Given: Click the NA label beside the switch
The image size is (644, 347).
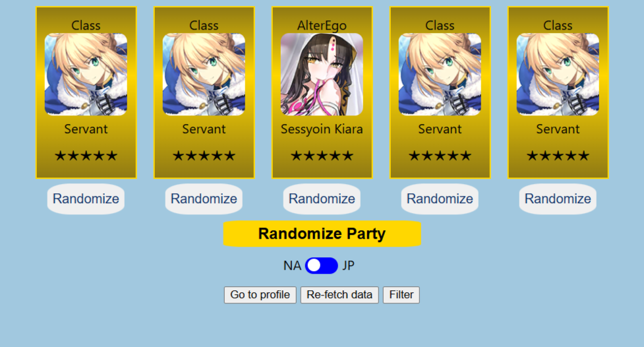Looking at the screenshot, I should 293,266.
